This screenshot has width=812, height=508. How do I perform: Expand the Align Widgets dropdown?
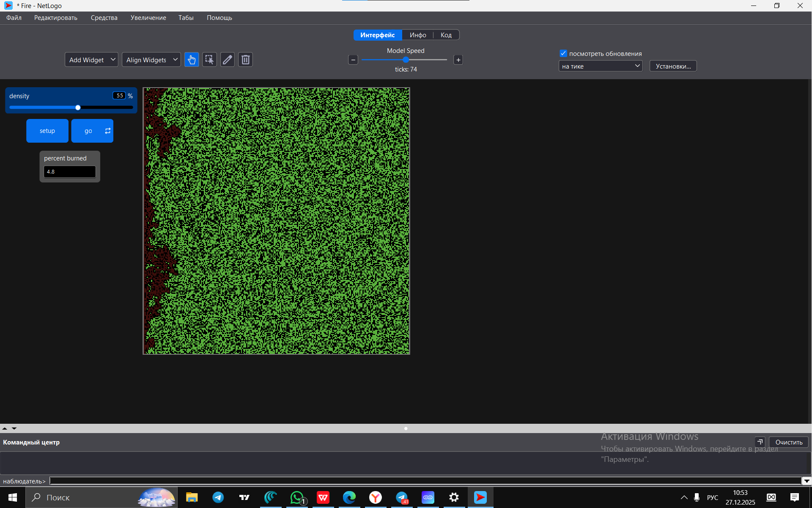tap(151, 60)
